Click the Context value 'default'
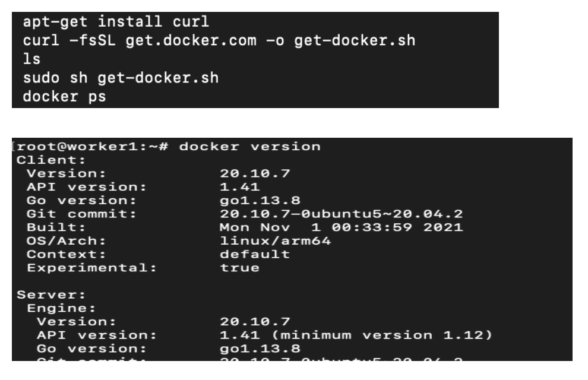Screen dimensions: 588x380 tap(255, 255)
